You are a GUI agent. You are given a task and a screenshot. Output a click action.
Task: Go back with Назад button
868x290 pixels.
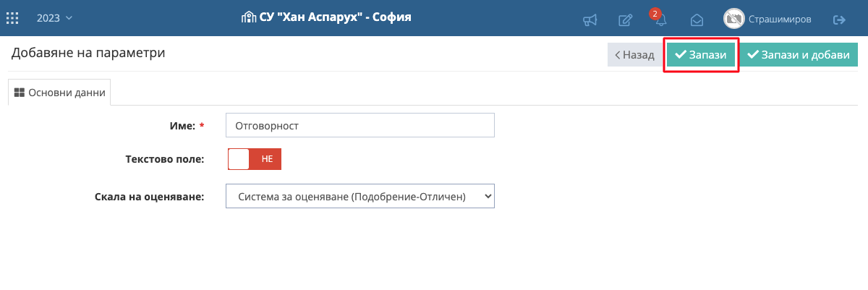[x=634, y=55]
